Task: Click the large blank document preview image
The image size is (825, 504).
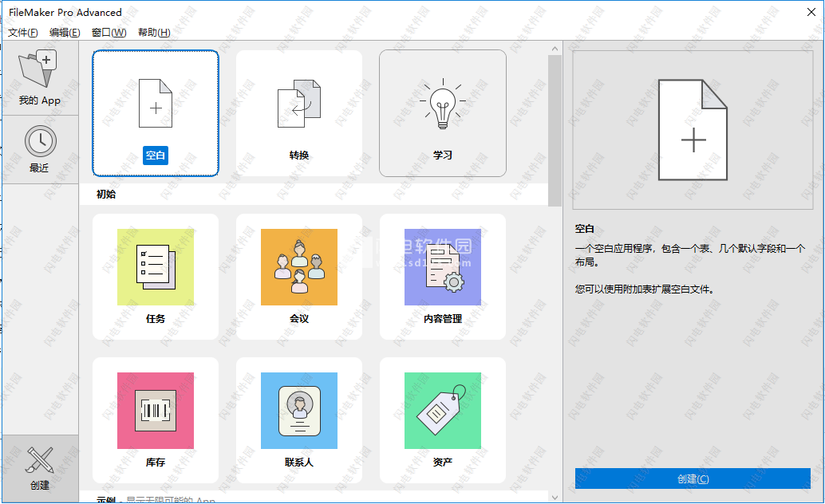Action: tap(693, 130)
